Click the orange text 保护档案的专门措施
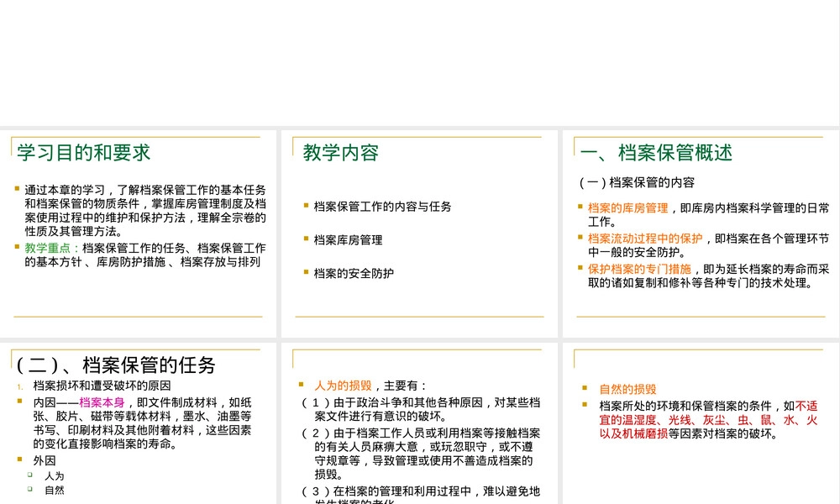Screen dimensions: 840x504 pos(639,269)
